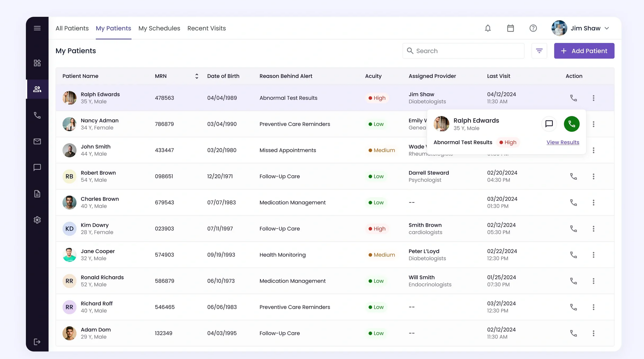Open the filter options button

539,51
